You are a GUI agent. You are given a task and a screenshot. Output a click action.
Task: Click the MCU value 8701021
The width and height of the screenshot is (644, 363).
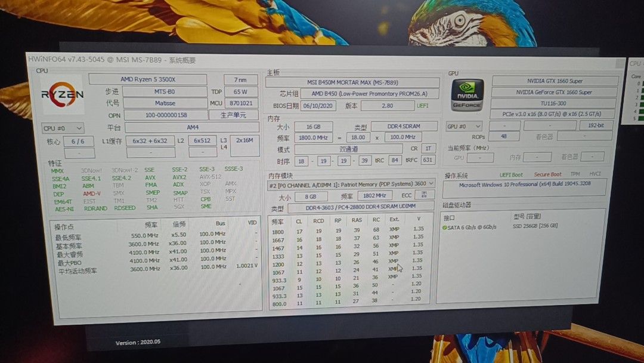coord(241,103)
